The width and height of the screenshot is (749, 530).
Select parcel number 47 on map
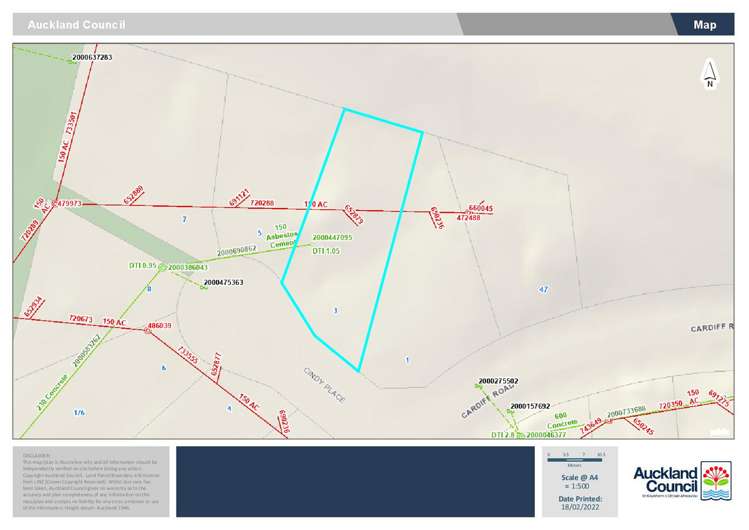point(543,289)
